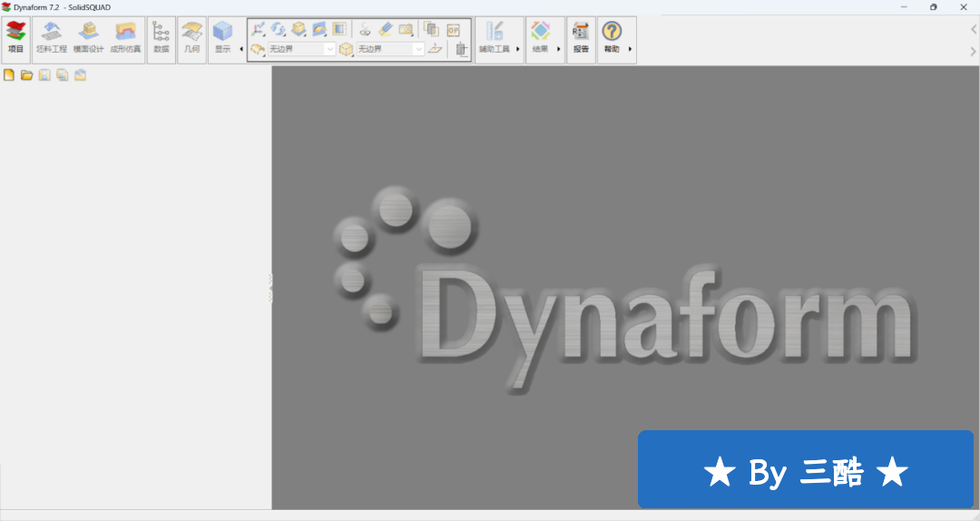Open the 几何 (Geometry) tool
This screenshot has height=521, width=980.
191,39
